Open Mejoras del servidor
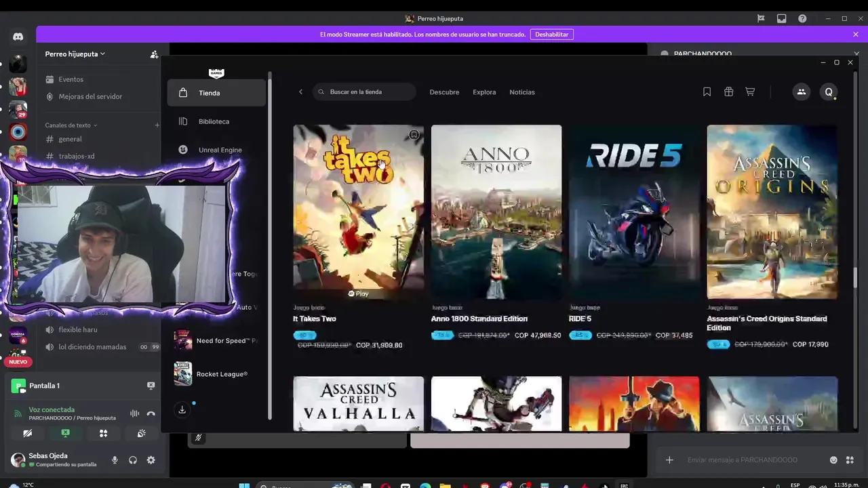The width and height of the screenshot is (868, 488). (x=89, y=96)
